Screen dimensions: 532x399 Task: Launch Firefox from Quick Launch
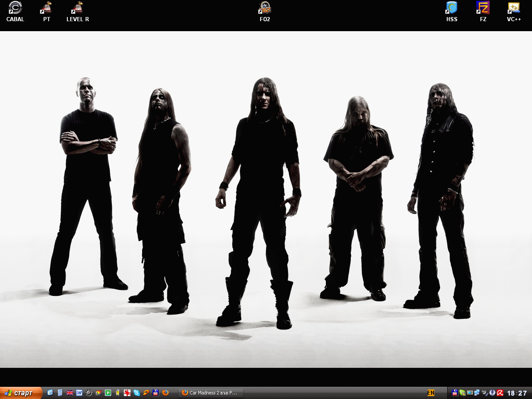point(165,393)
